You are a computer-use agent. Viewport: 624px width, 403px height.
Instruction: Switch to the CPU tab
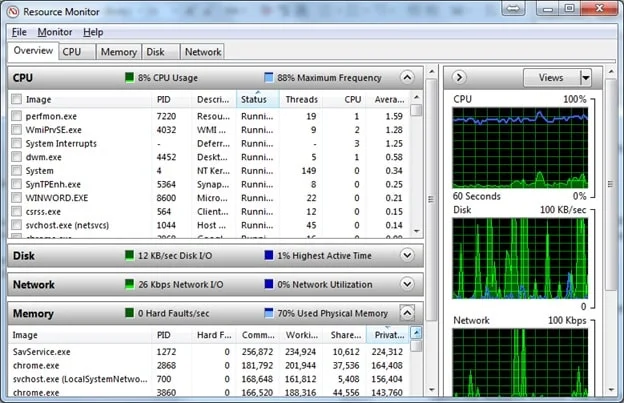77,52
